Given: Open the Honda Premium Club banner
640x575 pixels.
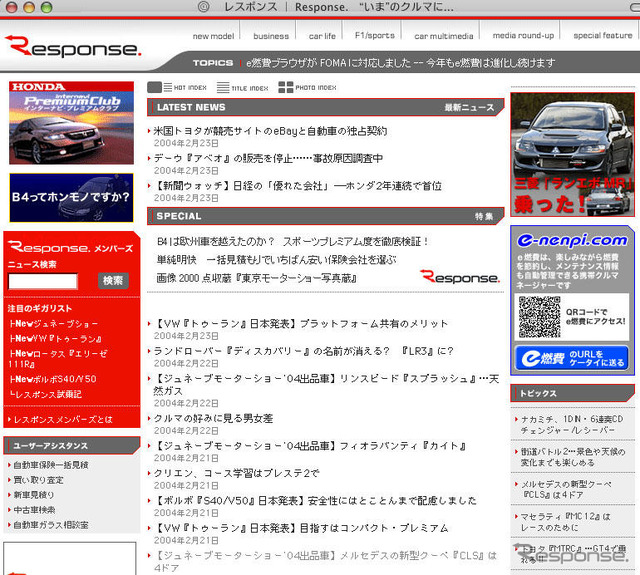Looking at the screenshot, I should [x=71, y=123].
